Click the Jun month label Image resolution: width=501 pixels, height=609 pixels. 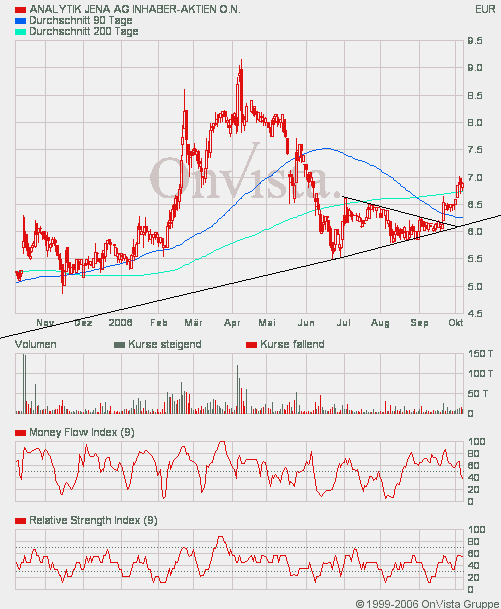[306, 323]
